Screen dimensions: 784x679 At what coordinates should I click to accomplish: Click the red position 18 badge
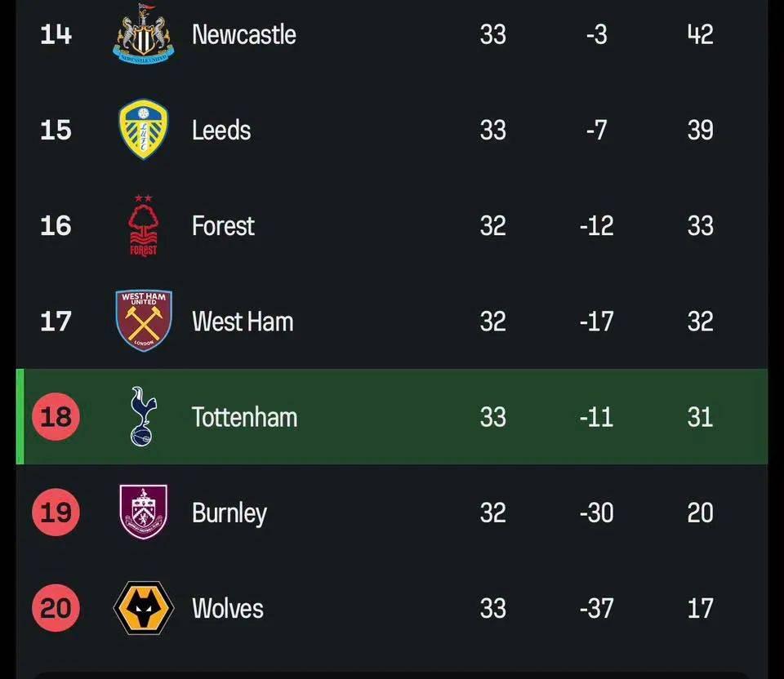(x=56, y=417)
